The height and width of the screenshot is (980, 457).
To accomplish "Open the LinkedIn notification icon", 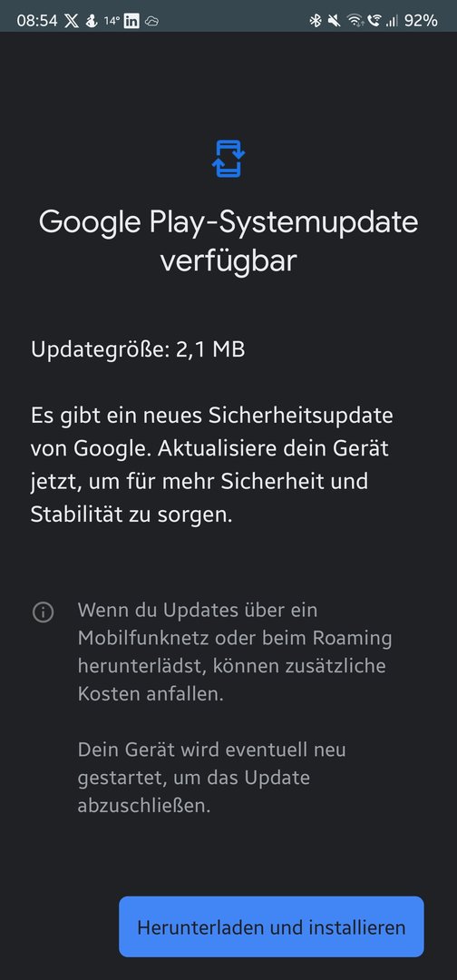I will coord(131,21).
